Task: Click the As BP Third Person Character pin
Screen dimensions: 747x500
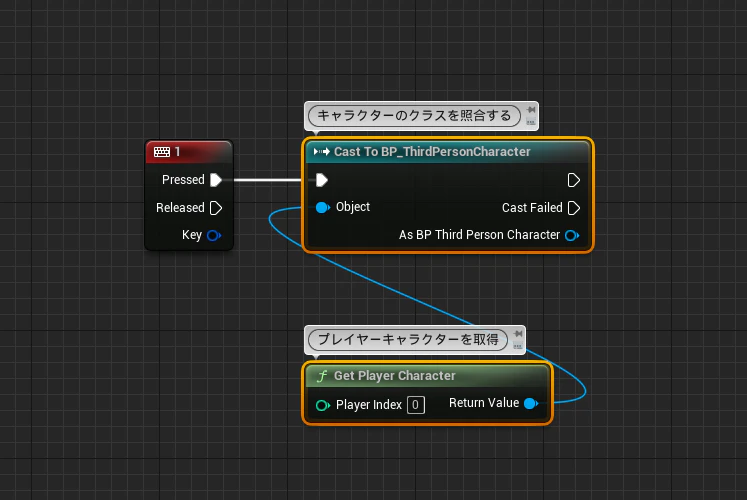Action: (x=572, y=235)
